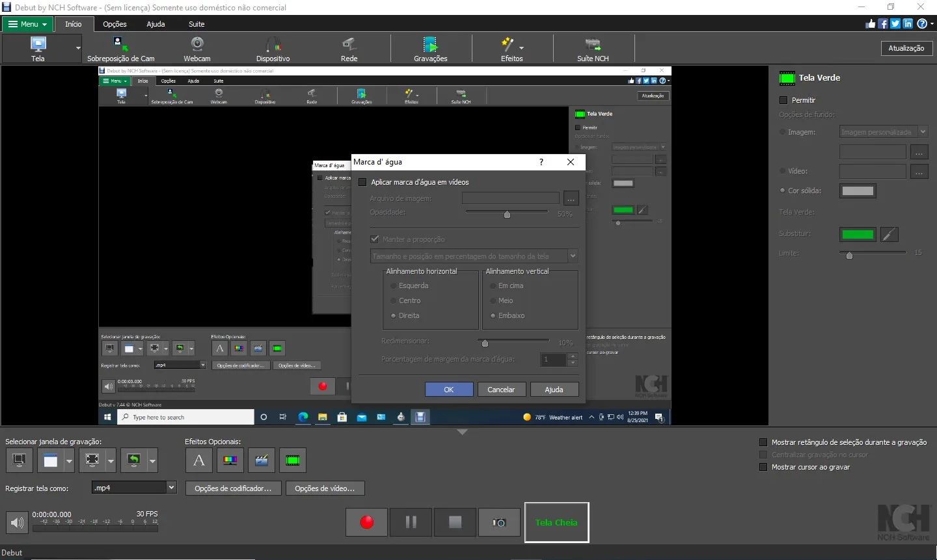Select the Em cima vertical alignment radio
Screen dimensions: 937x560
click(493, 286)
